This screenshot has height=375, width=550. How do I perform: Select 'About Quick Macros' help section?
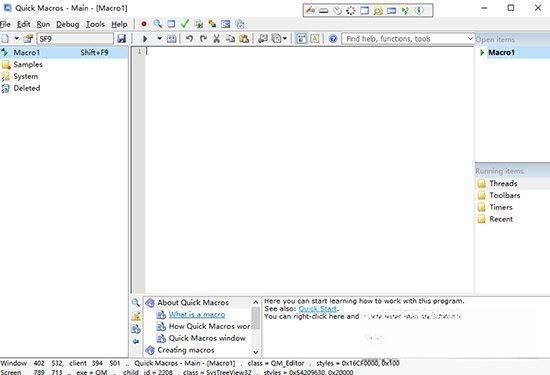pyautogui.click(x=193, y=302)
